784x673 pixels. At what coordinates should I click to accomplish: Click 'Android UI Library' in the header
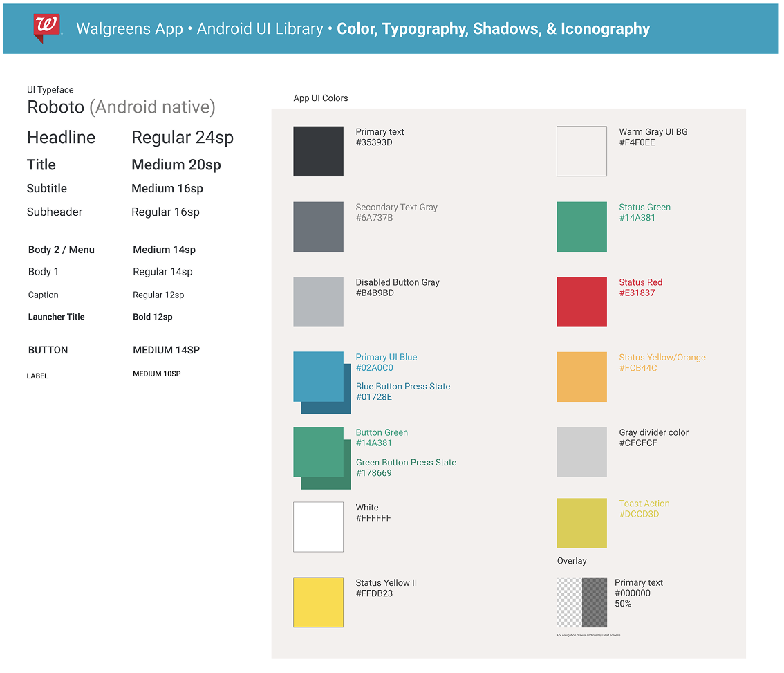point(260,29)
